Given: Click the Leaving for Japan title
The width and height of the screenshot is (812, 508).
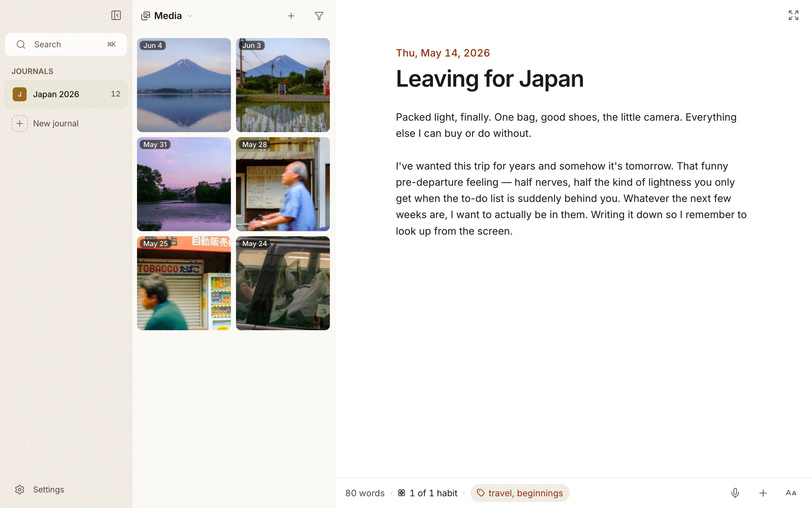Looking at the screenshot, I should tap(490, 79).
